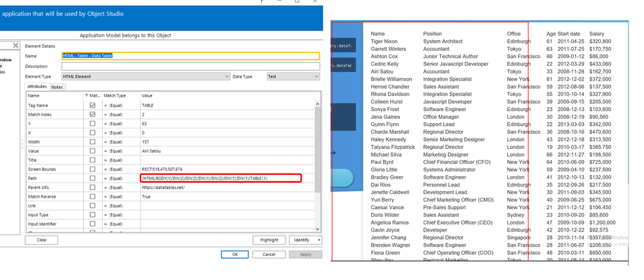
Task: Confirm with the OK button
Action: (x=235, y=254)
